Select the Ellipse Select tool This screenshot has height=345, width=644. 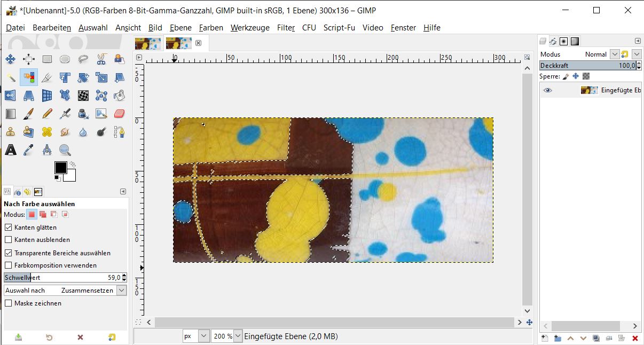click(x=65, y=59)
